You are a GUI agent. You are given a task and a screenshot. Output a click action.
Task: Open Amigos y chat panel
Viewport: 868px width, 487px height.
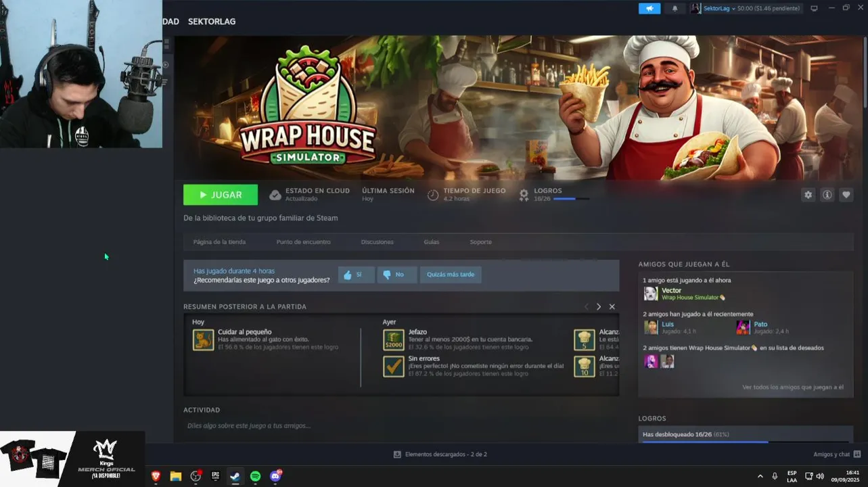click(x=837, y=455)
